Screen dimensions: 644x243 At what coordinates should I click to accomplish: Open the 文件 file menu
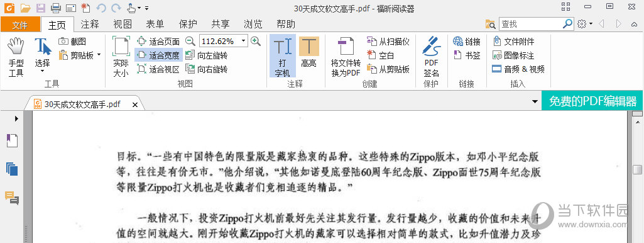coord(20,25)
